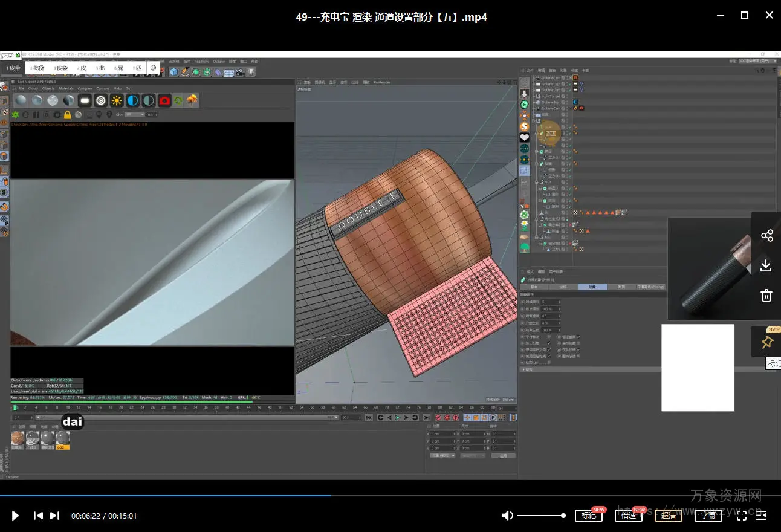The height and width of the screenshot is (532, 781).
Task: Click the 标记 mark button
Action: click(x=589, y=516)
